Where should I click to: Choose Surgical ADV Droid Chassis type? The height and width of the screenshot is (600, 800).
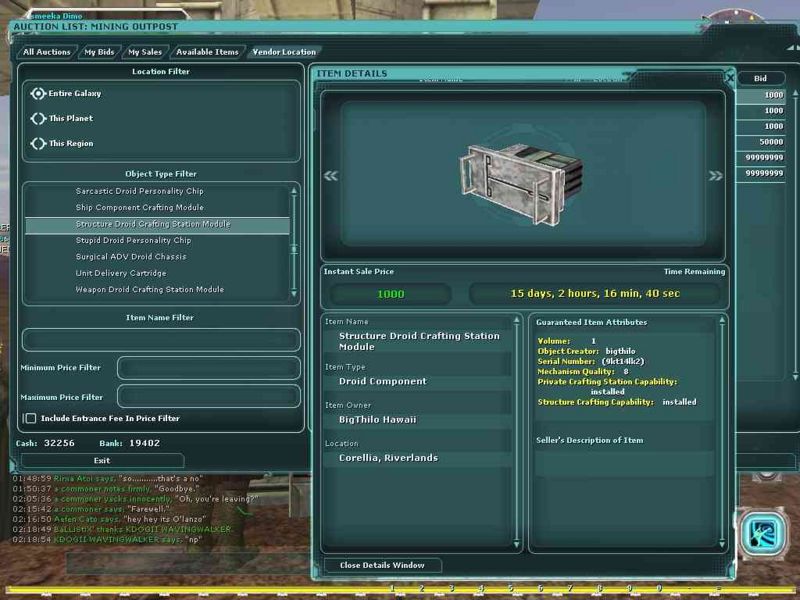130,256
